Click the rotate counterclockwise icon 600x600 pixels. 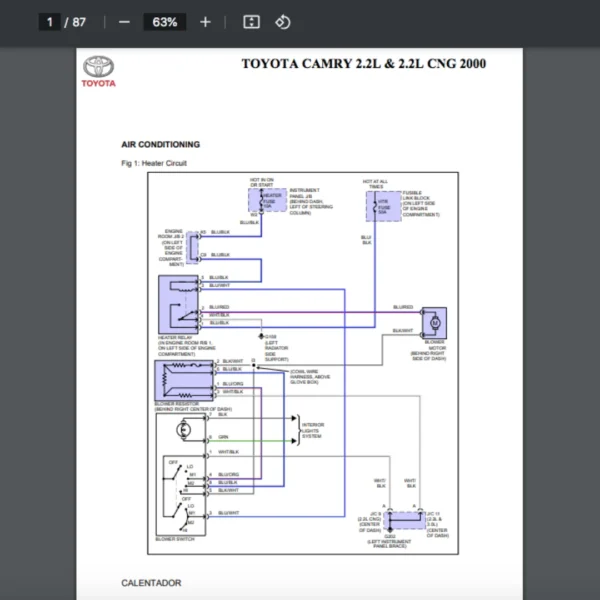click(282, 22)
